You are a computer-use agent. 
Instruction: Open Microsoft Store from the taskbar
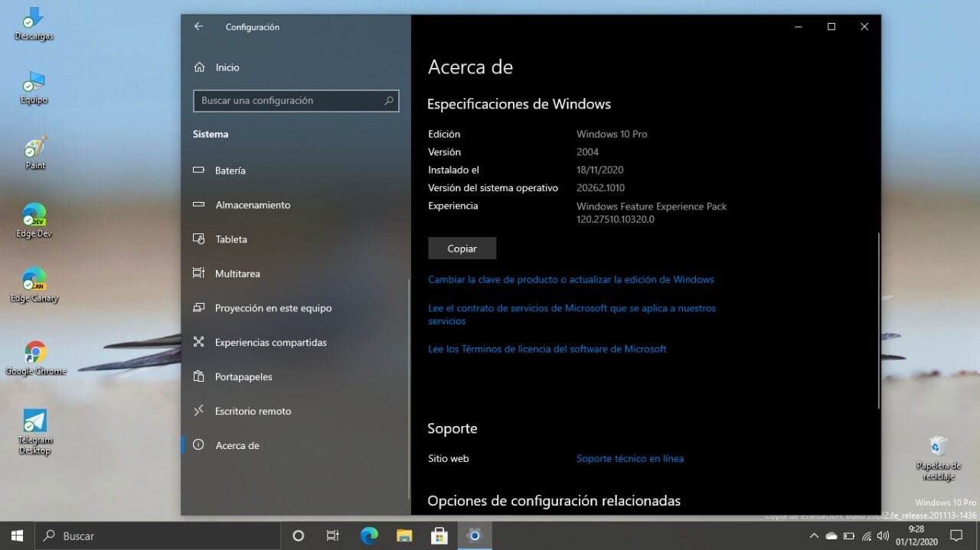(x=439, y=535)
